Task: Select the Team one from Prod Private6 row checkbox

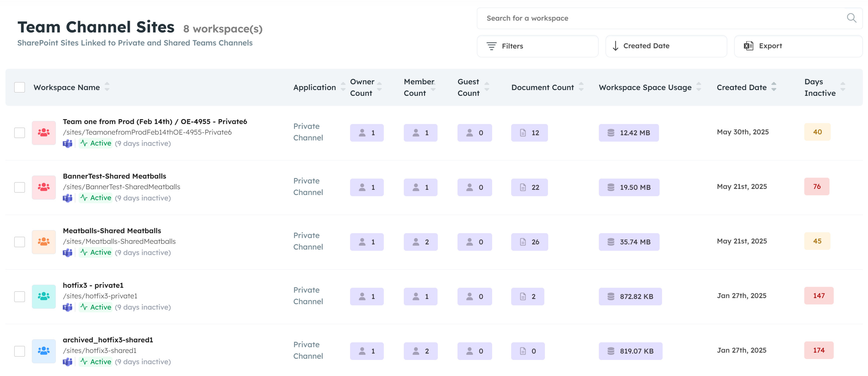Action: [19, 133]
